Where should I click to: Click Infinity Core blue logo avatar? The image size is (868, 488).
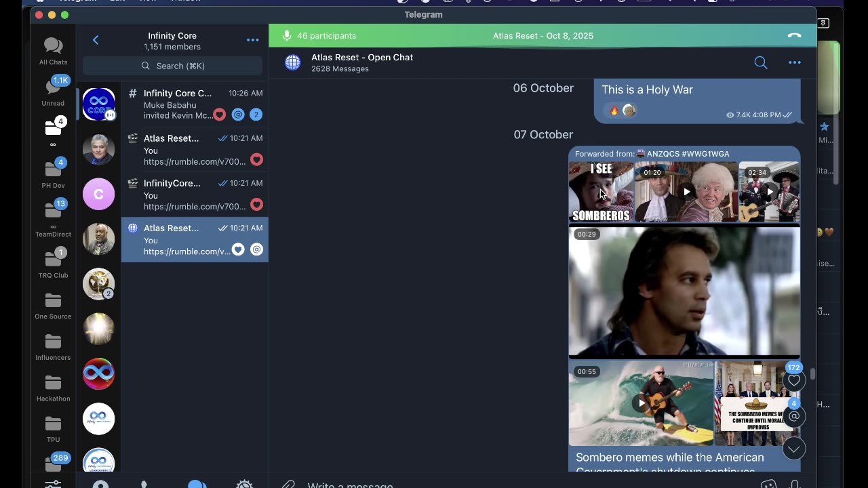tap(98, 104)
